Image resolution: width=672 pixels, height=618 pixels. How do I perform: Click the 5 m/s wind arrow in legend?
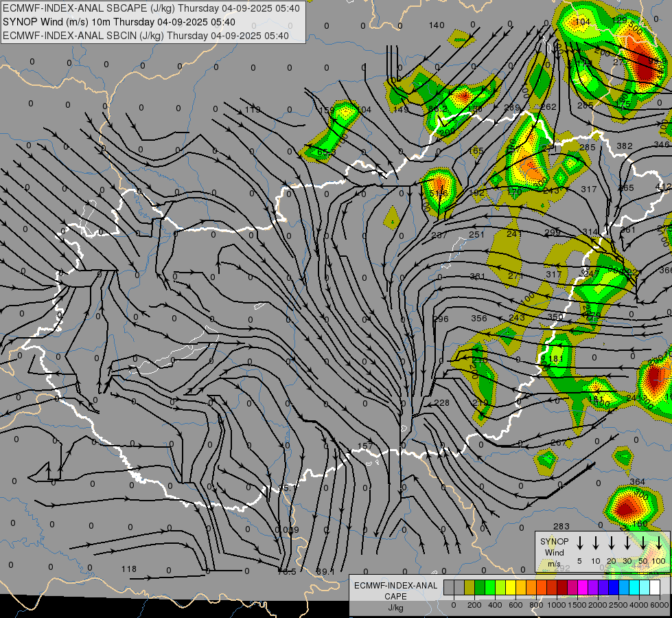tap(580, 542)
